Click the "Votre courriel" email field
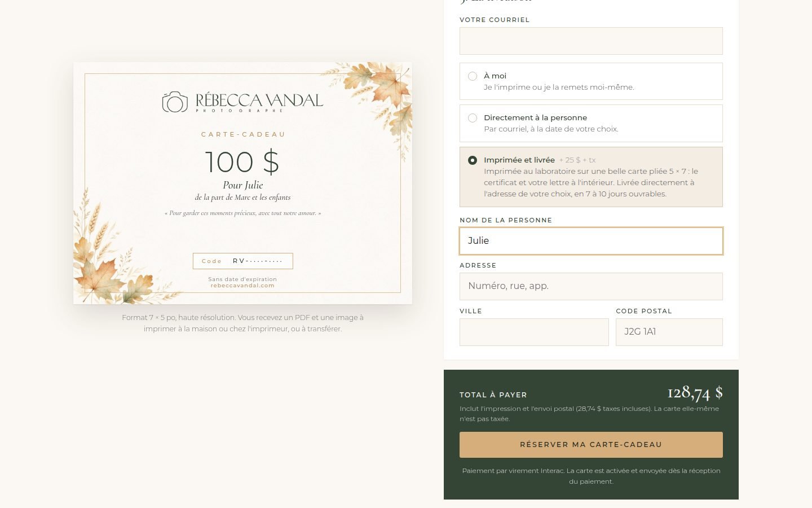 pos(591,41)
